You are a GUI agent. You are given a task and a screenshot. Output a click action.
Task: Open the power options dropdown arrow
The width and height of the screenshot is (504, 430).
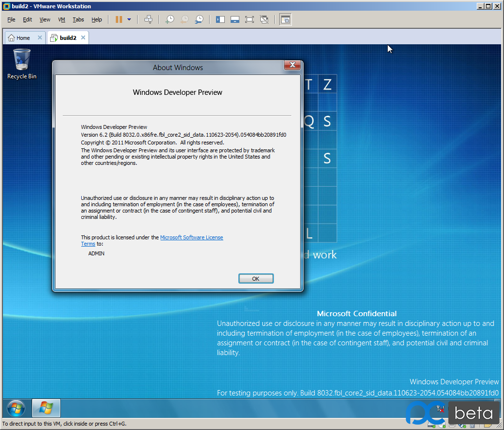click(x=129, y=19)
